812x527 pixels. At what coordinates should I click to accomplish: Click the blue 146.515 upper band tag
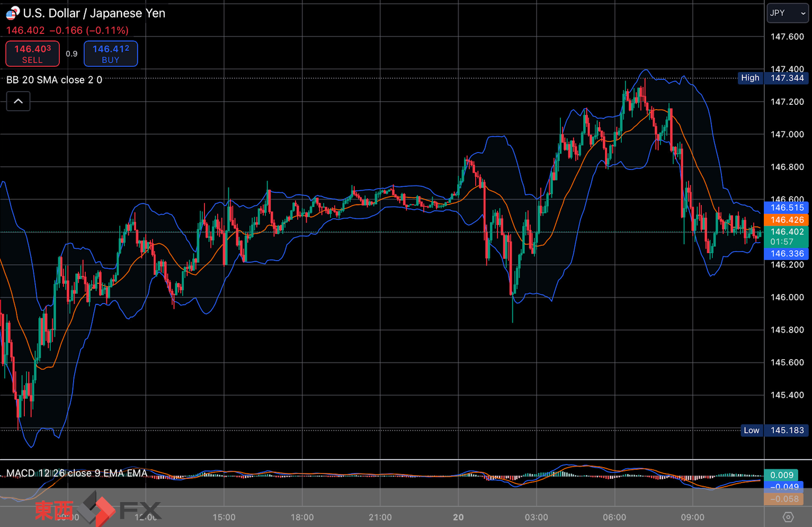pos(786,208)
